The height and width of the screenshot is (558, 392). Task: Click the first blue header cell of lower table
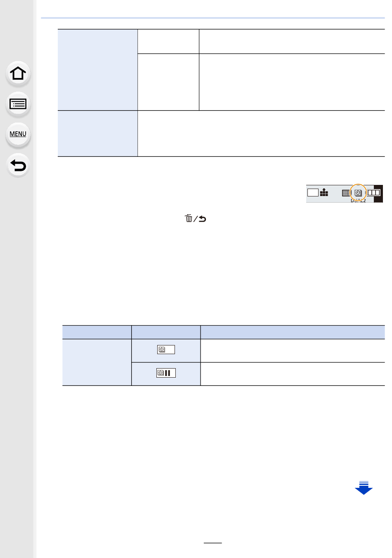pos(97,332)
